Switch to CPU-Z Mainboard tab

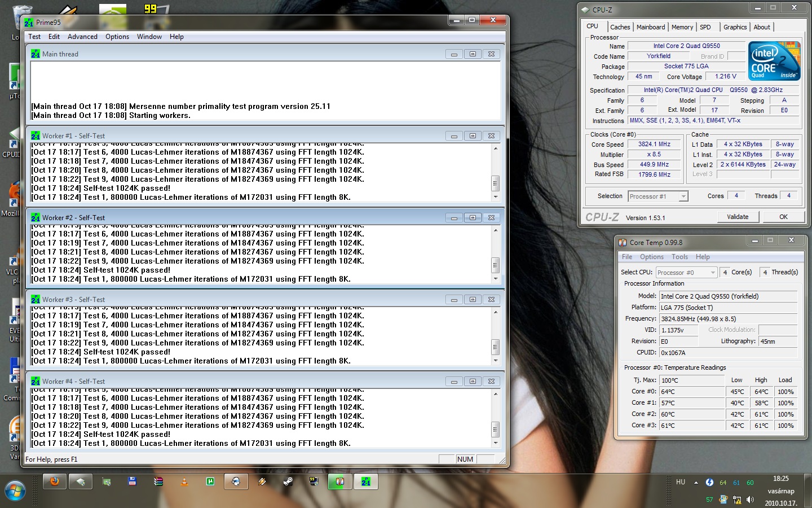(651, 27)
